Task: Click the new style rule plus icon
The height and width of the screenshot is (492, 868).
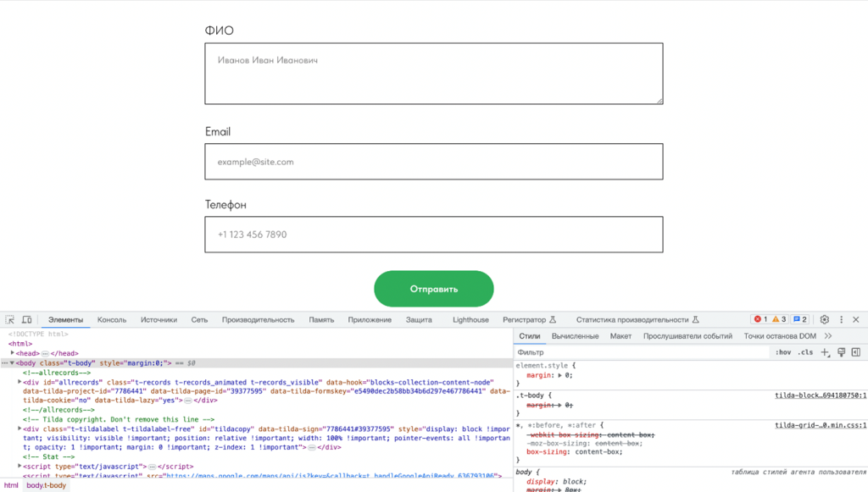Action: pos(825,352)
